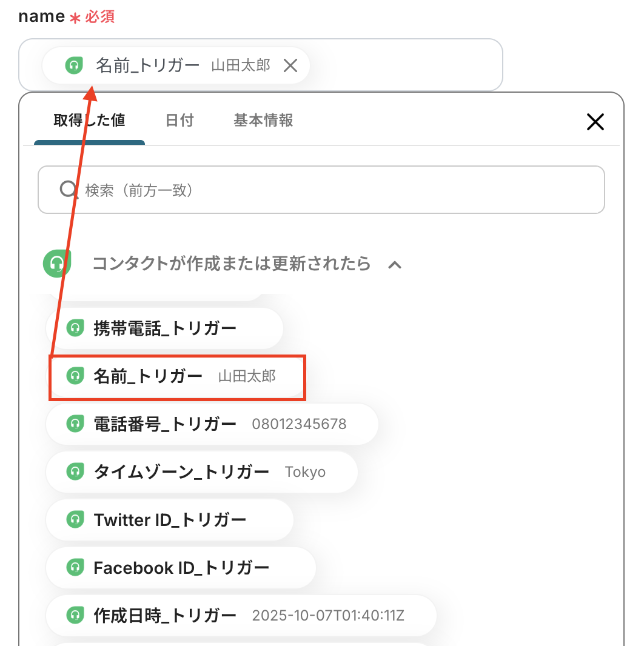Click the search magnifier icon
The image size is (644, 646).
click(69, 190)
